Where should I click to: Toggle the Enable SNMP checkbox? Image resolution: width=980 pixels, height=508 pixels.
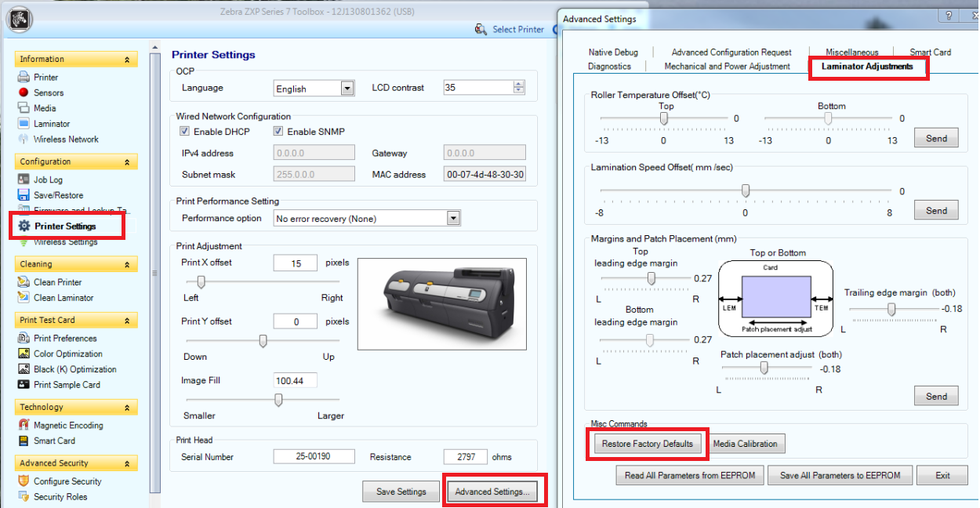[x=278, y=132]
